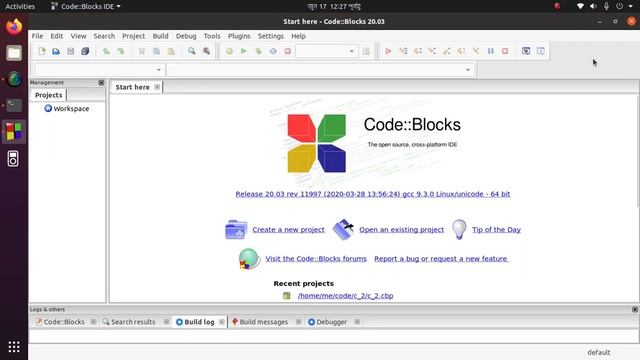The height and width of the screenshot is (360, 640).
Task: Click the Save file toolbar icon
Action: coord(71,51)
